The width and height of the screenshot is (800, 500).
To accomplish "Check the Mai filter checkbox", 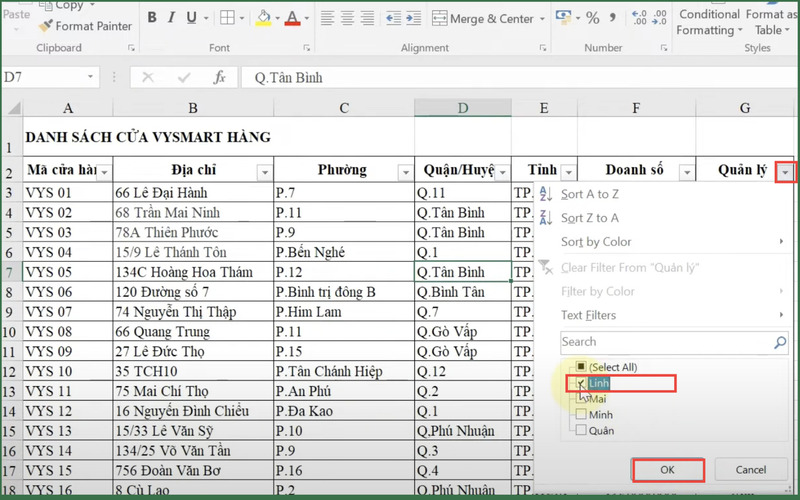I will click(581, 399).
